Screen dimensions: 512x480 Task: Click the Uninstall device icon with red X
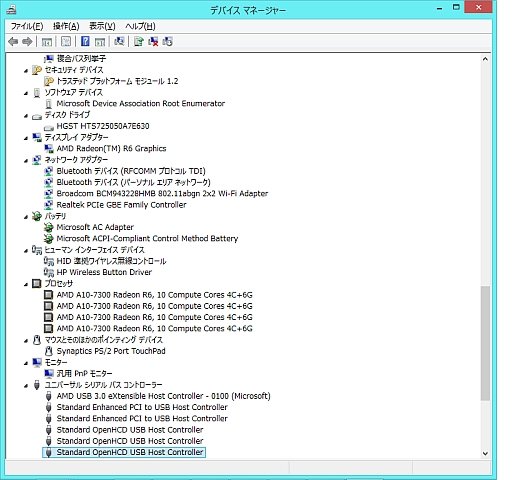click(x=153, y=41)
